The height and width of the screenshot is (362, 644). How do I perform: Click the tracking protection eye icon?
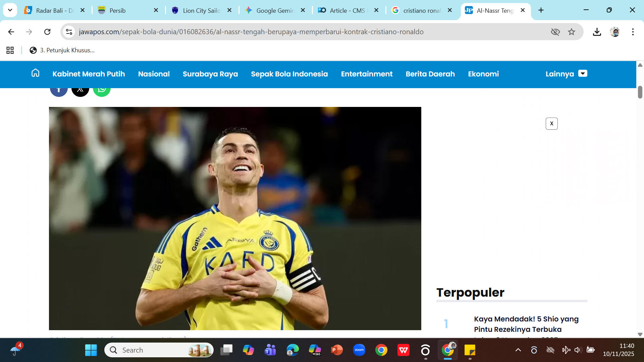click(555, 32)
